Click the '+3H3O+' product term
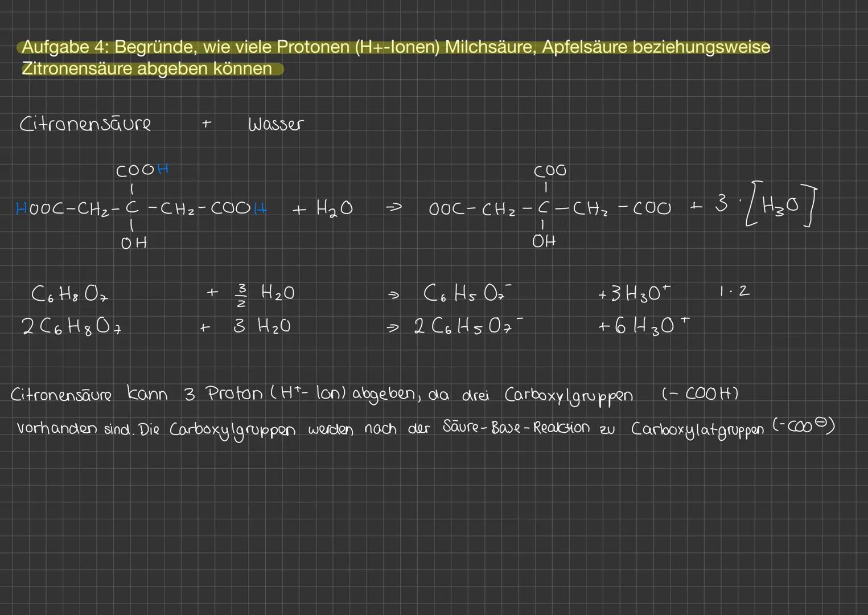 (x=634, y=293)
